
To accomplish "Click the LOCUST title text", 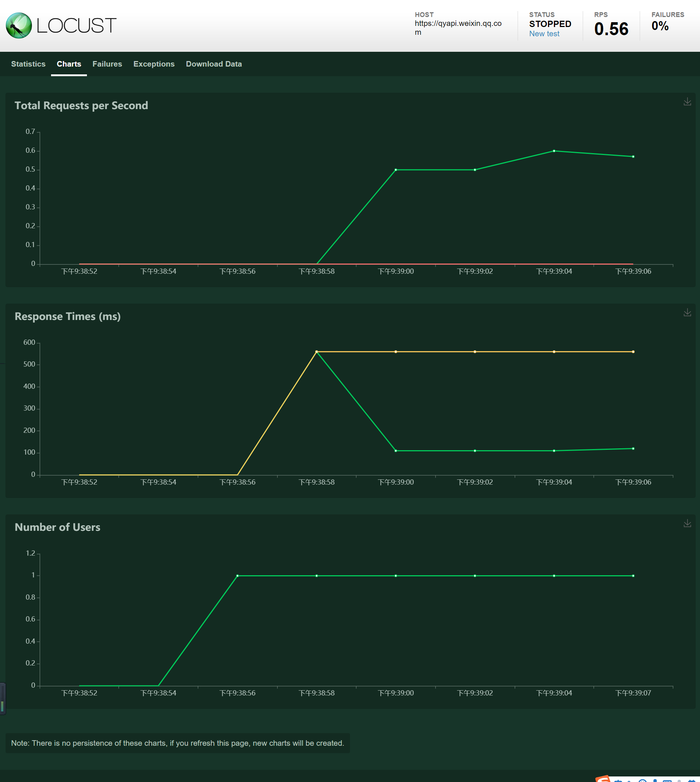I will [76, 26].
